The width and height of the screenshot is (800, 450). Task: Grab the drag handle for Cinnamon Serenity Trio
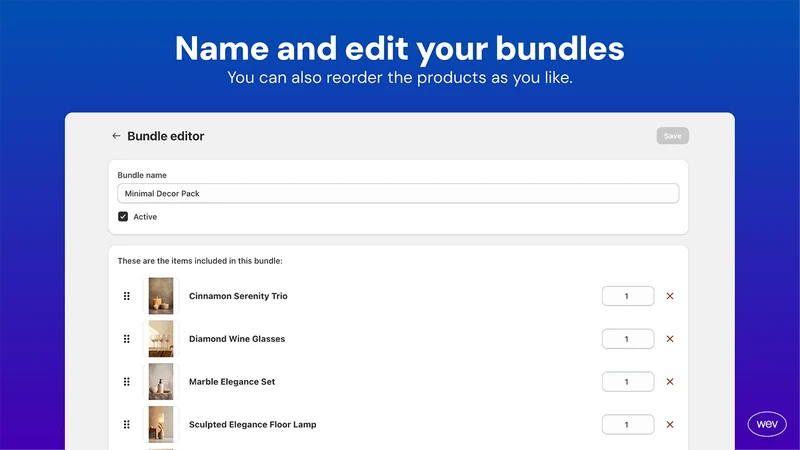tap(127, 296)
